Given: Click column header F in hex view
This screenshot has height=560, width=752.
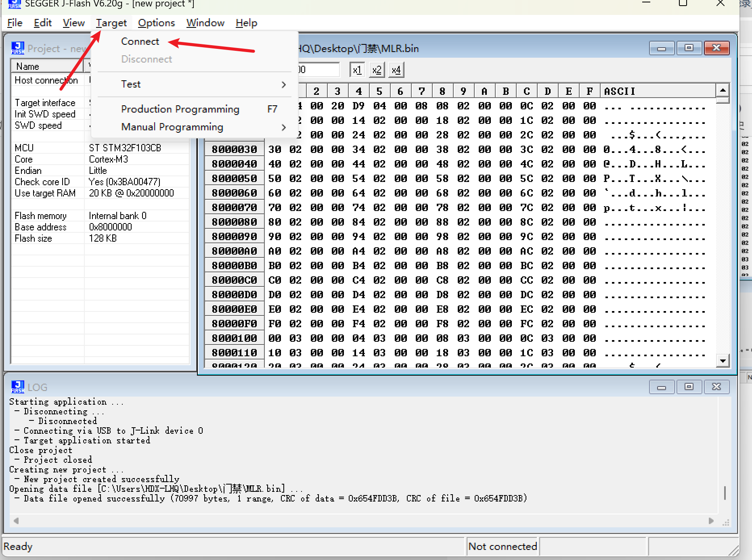Looking at the screenshot, I should [x=590, y=92].
